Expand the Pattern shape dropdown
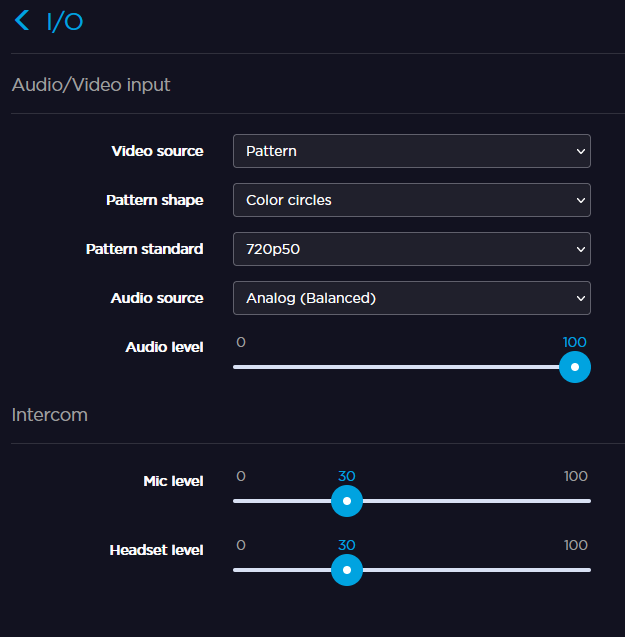Image resolution: width=625 pixels, height=637 pixels. (x=411, y=200)
